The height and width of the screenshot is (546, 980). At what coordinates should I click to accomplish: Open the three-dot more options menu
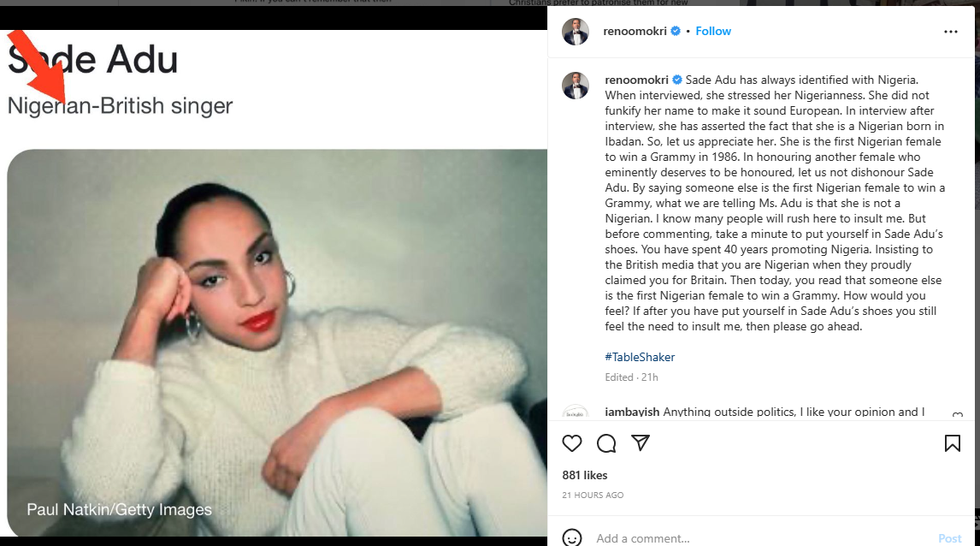(x=951, y=32)
